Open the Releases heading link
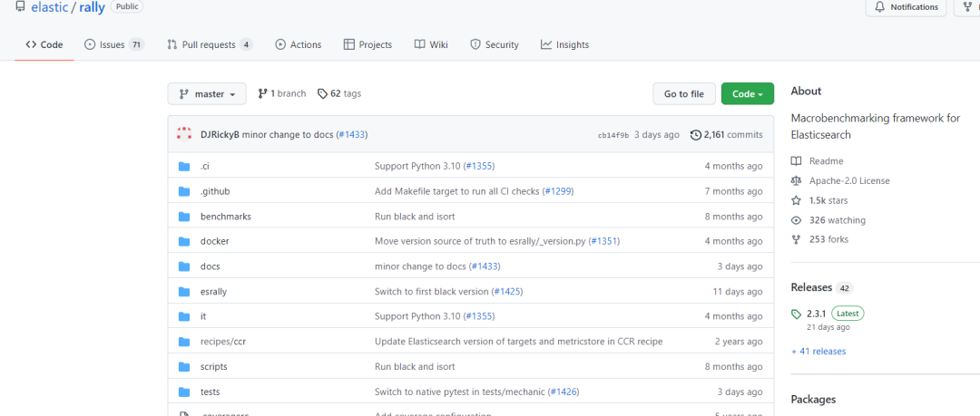Image resolution: width=980 pixels, height=416 pixels. (811, 287)
